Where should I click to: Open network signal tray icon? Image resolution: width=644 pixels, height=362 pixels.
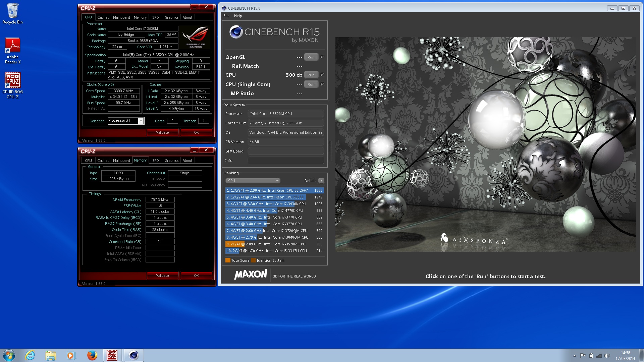pos(599,356)
